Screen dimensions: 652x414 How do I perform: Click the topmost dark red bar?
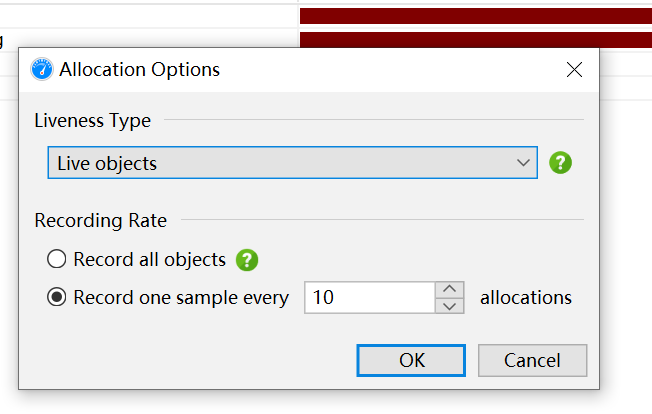click(476, 16)
